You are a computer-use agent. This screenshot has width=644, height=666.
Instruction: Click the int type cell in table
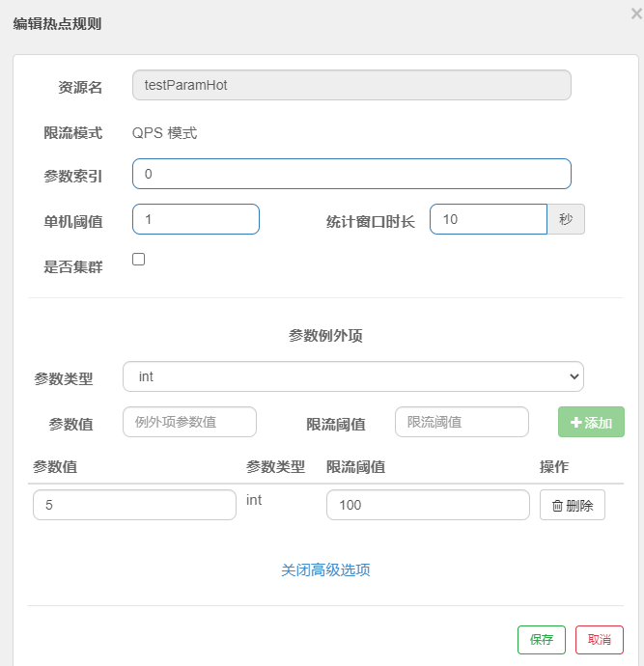254,500
